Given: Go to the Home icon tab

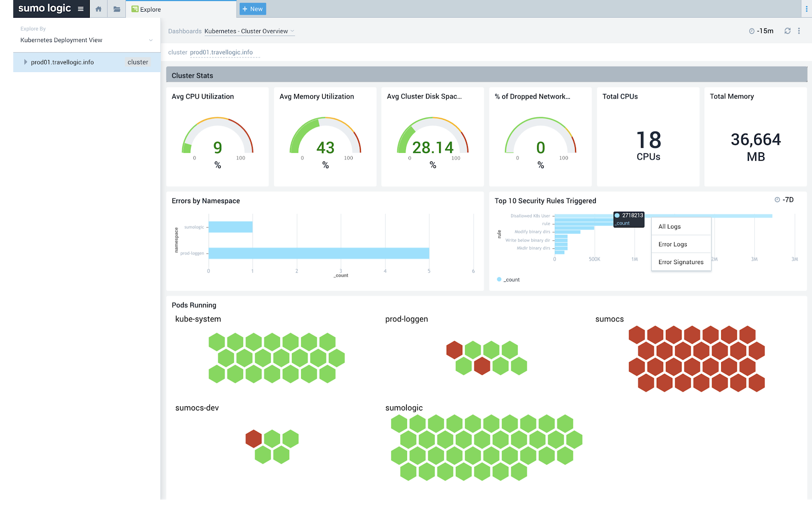Looking at the screenshot, I should point(98,9).
